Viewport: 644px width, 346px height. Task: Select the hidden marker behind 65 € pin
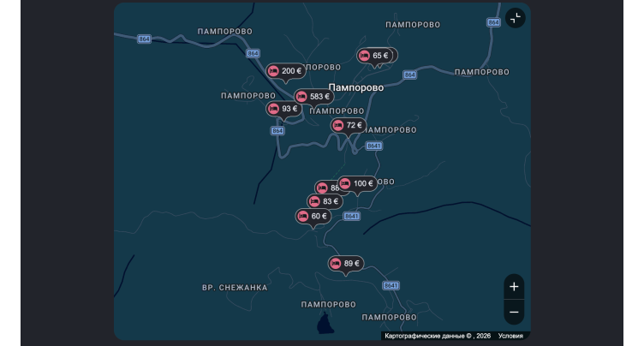(395, 55)
